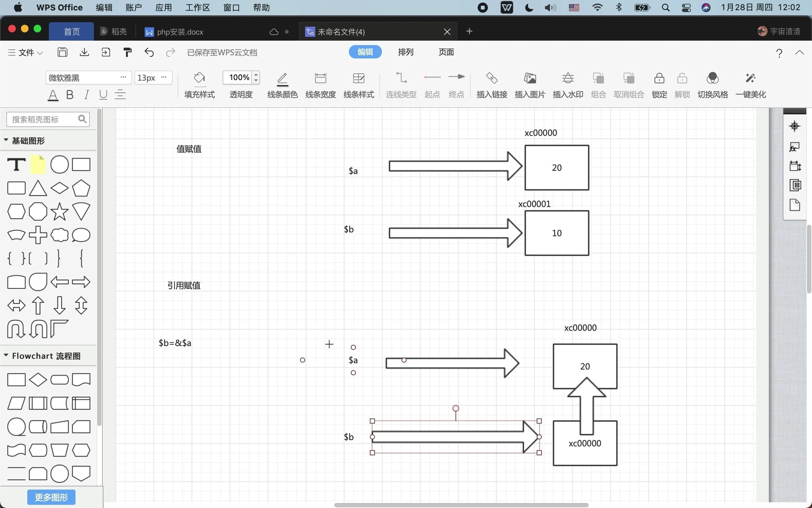Viewport: 812px width, 508px height.
Task: Collapse the Flowchart 流程图 section
Action: 6,356
